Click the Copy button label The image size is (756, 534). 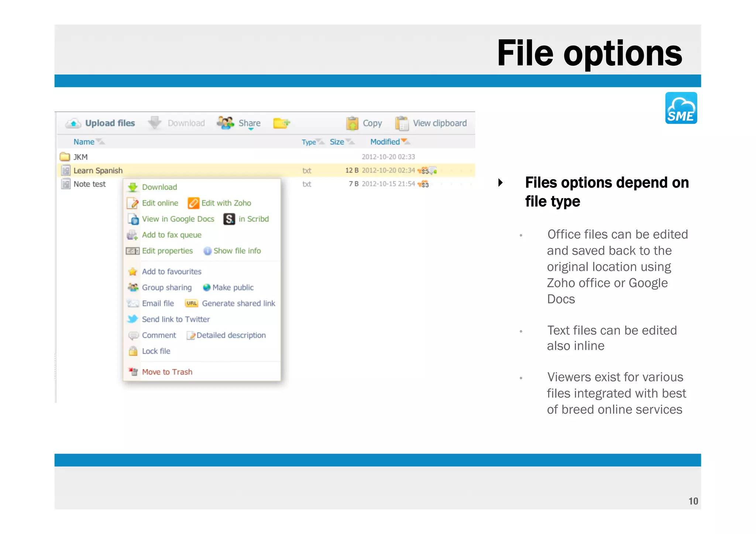click(x=372, y=123)
